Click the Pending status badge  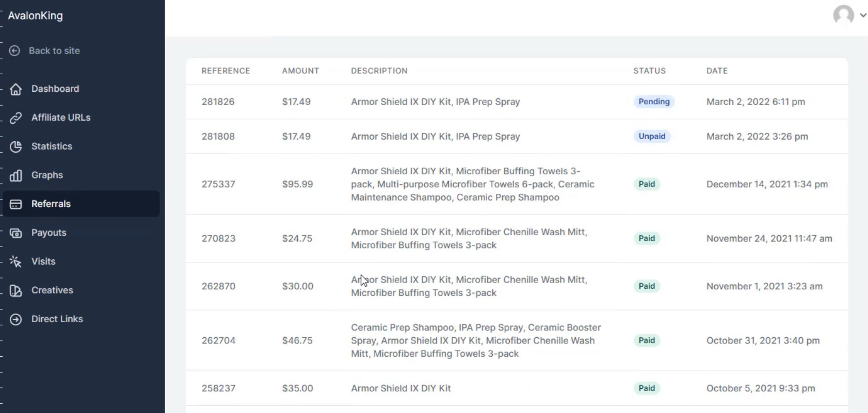[x=654, y=102]
